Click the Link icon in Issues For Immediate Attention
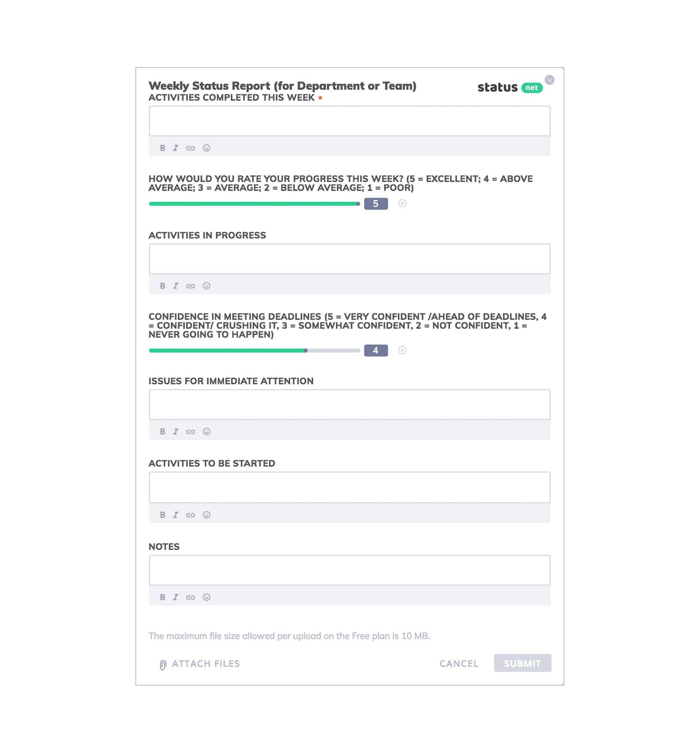 tap(190, 431)
